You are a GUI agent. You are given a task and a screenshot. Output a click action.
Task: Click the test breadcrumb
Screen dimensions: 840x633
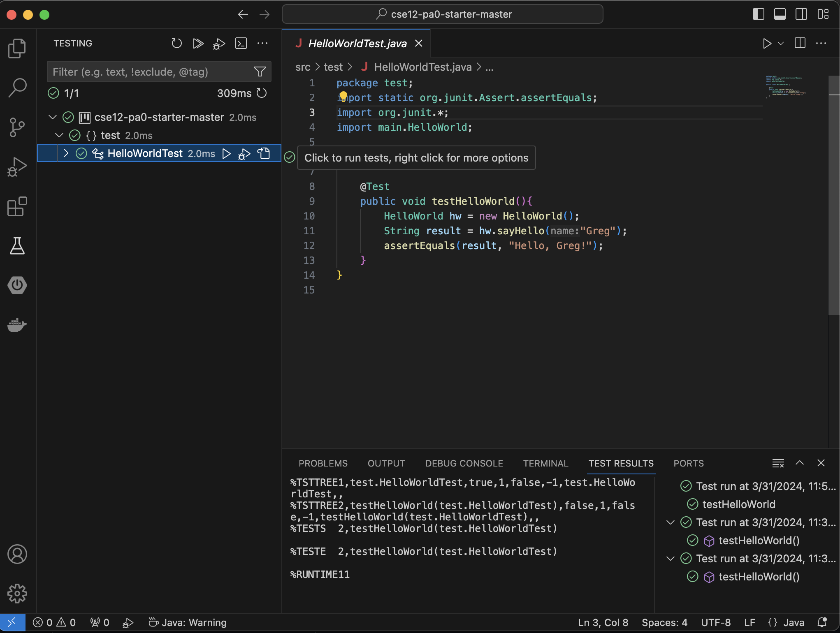333,67
